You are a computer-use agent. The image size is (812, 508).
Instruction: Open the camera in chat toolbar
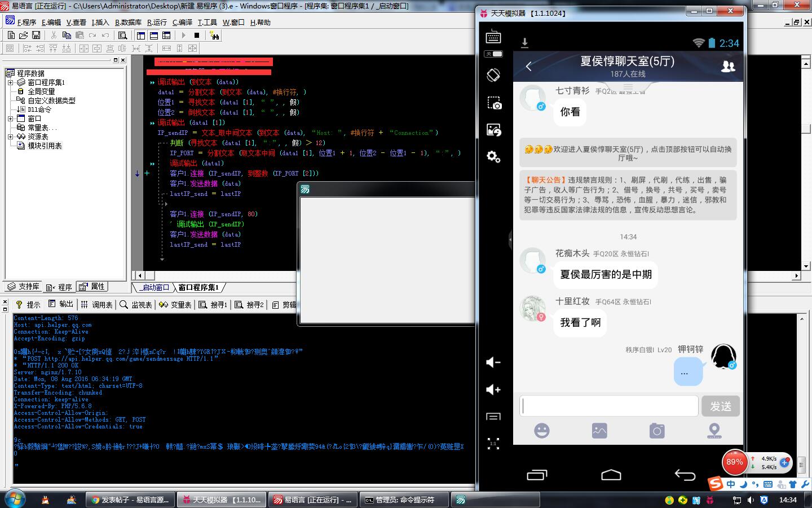tap(657, 431)
